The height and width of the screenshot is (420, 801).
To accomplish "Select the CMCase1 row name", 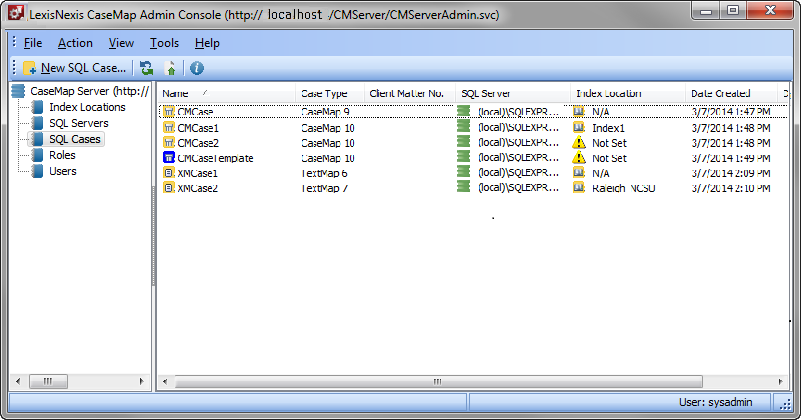I will click(x=198, y=128).
